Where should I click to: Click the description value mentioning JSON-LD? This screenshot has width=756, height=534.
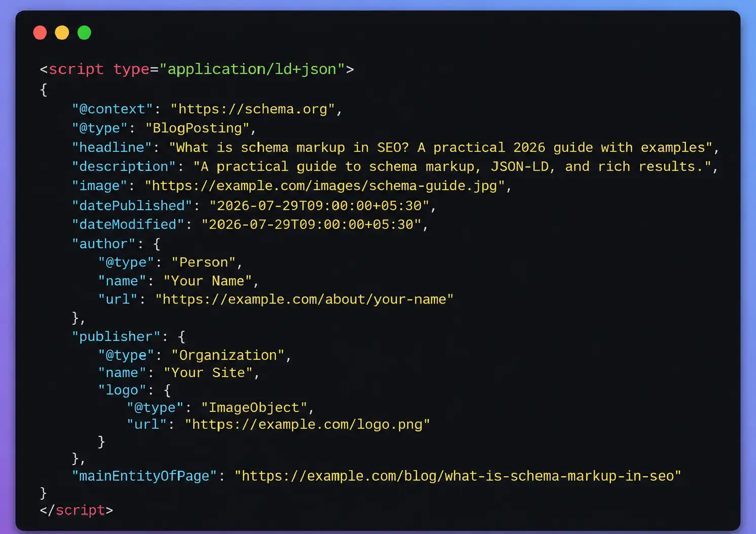452,167
